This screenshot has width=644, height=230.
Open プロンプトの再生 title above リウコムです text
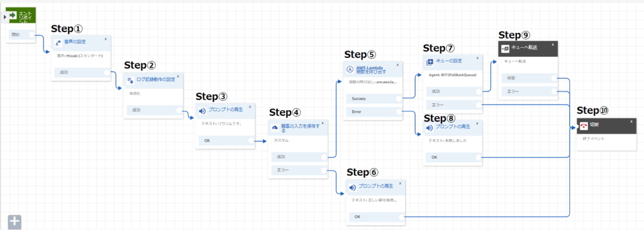(226, 110)
